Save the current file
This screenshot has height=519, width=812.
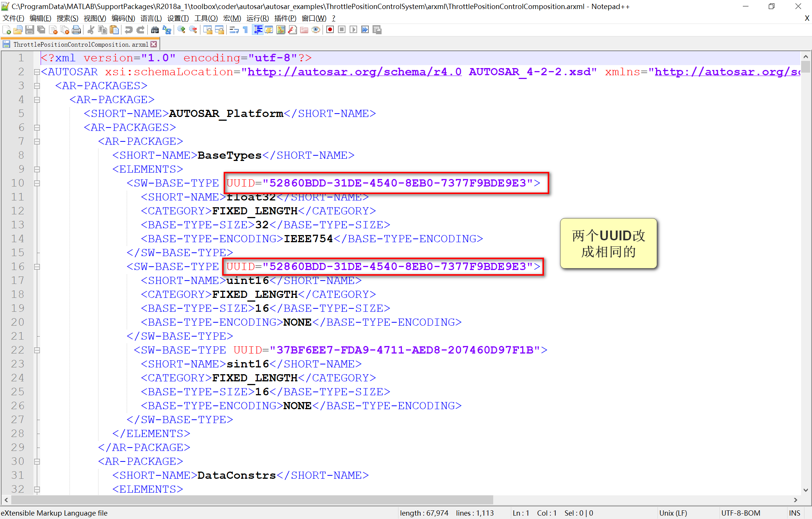pyautogui.click(x=29, y=30)
